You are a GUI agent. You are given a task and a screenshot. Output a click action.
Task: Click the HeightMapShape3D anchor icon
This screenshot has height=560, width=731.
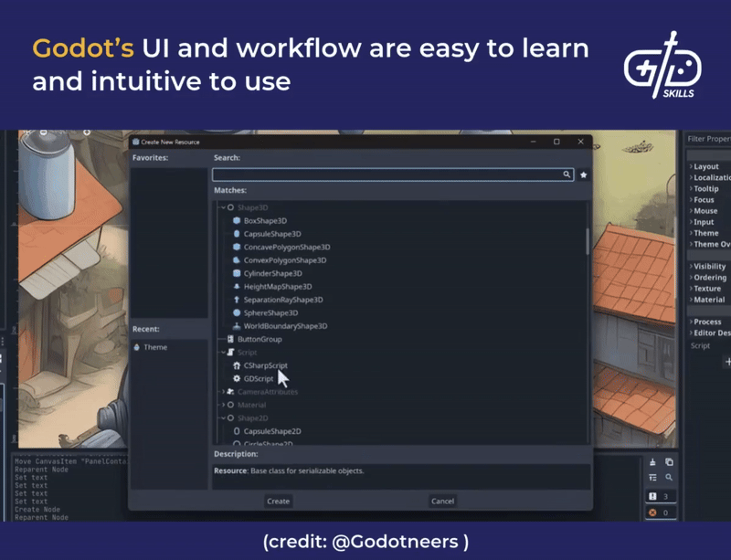(236, 286)
